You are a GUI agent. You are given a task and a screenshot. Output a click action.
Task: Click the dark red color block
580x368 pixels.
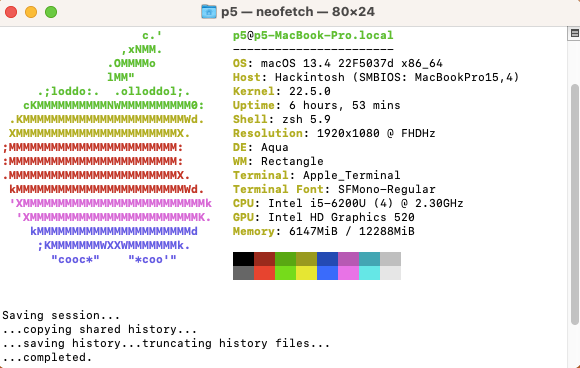pos(264,259)
